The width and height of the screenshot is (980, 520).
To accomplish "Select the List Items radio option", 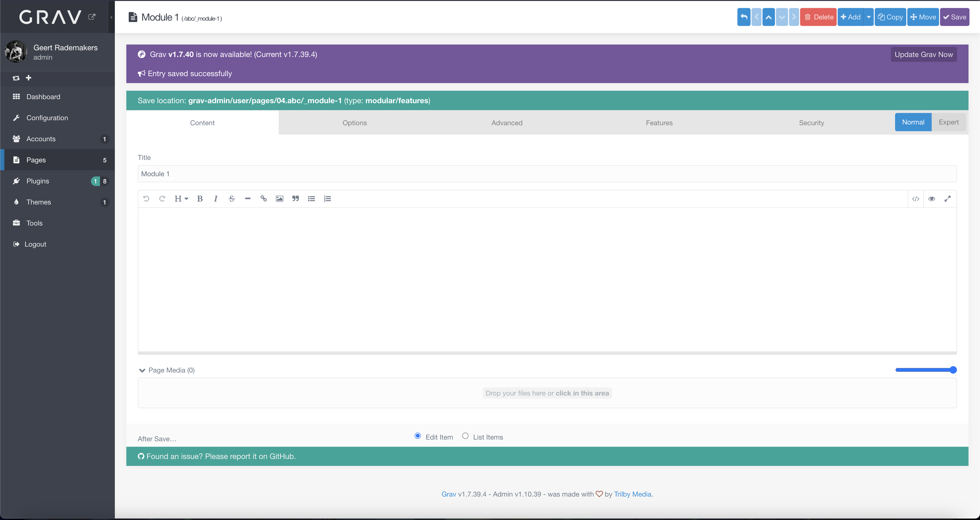I will (465, 436).
